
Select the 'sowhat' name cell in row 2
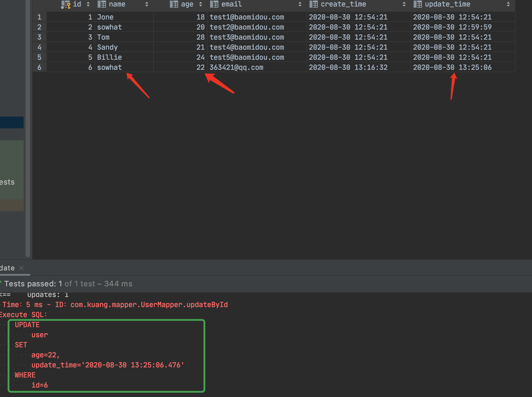[124, 27]
